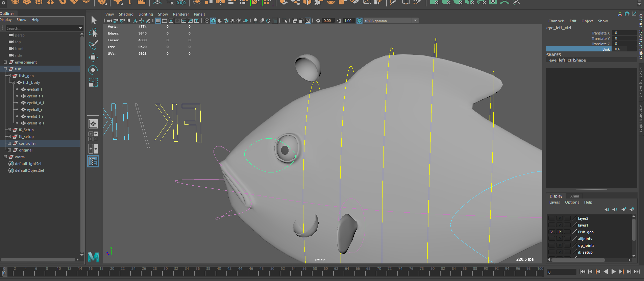Toggle color management ON button
The width and height of the screenshot is (644, 281).
(x=360, y=21)
